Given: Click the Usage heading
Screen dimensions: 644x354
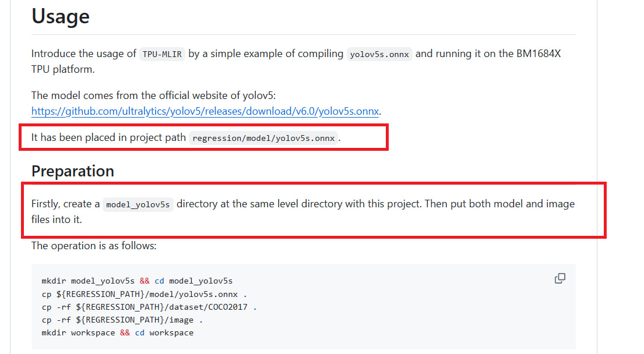Looking at the screenshot, I should [61, 16].
